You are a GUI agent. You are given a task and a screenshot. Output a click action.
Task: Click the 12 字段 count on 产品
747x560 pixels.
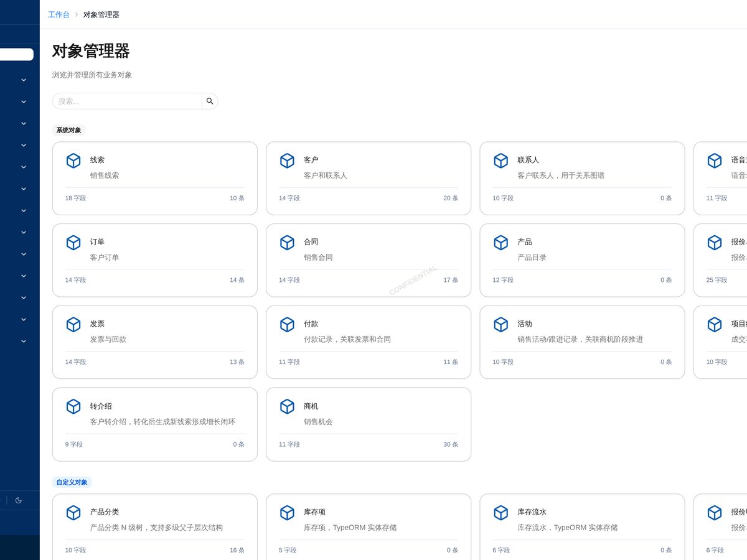tap(503, 280)
